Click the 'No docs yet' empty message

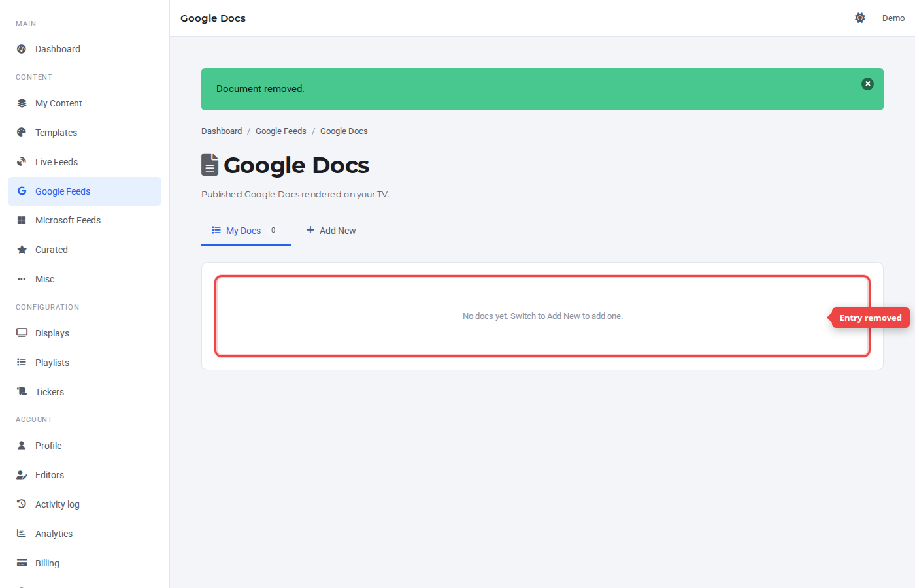point(542,316)
